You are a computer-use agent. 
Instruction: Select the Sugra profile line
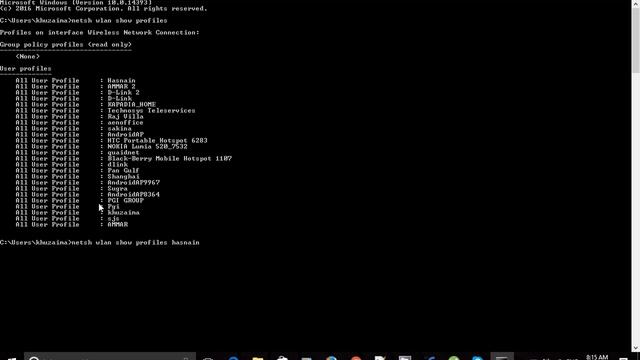point(118,189)
